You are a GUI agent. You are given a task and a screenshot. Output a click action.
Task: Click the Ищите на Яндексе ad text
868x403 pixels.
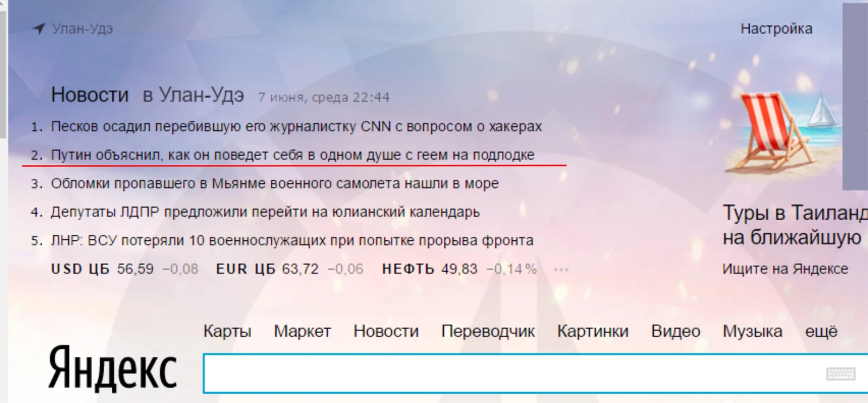pyautogui.click(x=785, y=269)
